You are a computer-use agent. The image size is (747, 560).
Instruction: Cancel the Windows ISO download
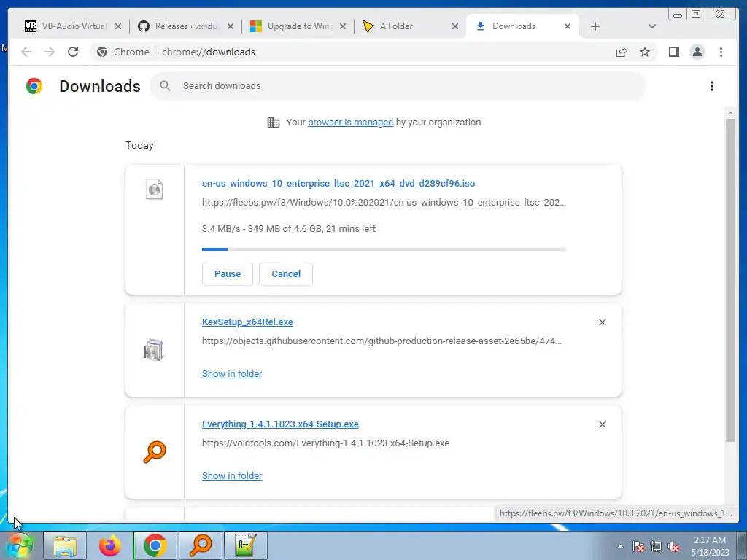(x=286, y=274)
